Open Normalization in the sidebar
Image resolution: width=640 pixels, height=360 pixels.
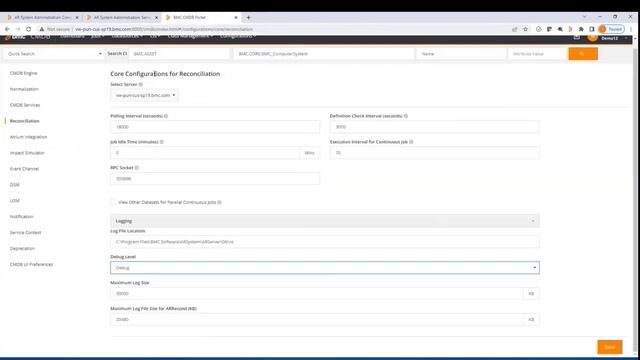point(24,89)
